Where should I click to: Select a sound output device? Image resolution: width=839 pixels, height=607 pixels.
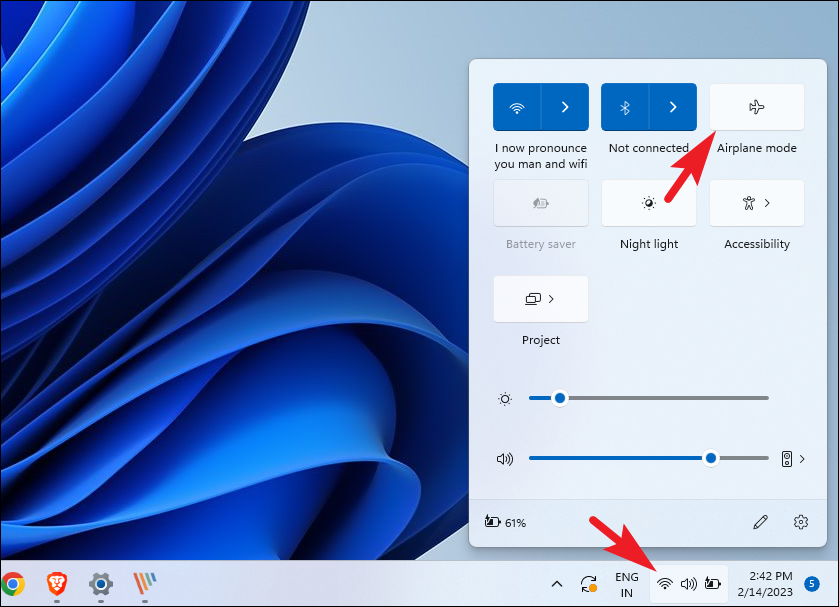(x=792, y=459)
